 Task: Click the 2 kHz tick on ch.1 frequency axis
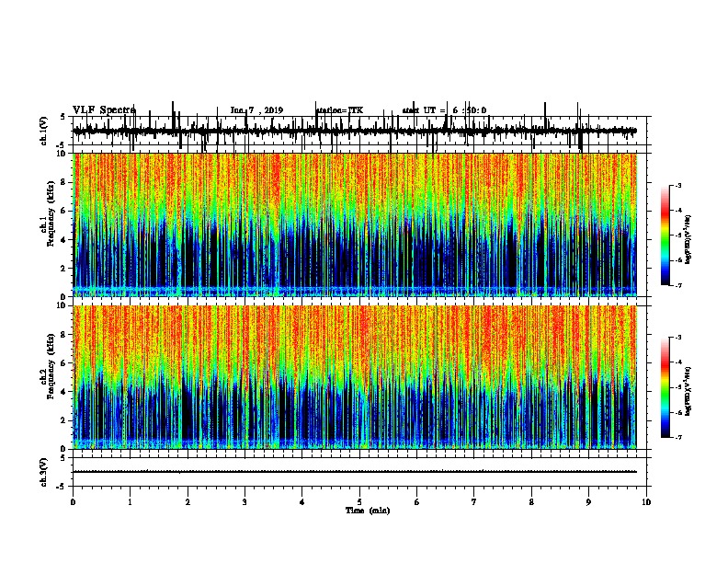(64, 269)
